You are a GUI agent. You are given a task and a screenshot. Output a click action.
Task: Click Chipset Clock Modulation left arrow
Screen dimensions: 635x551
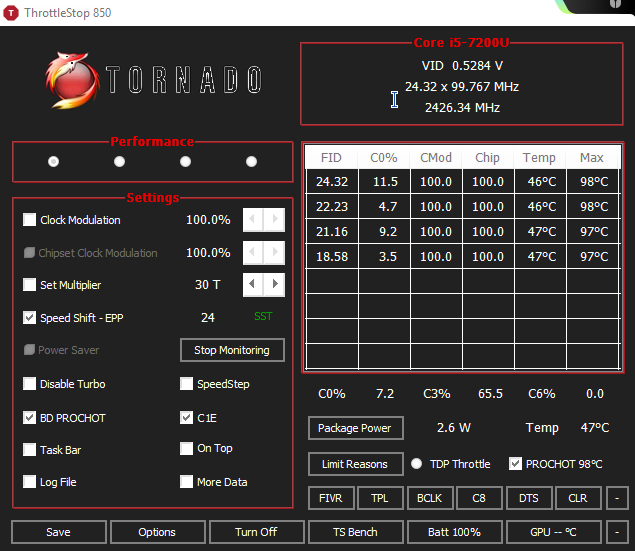(x=253, y=253)
